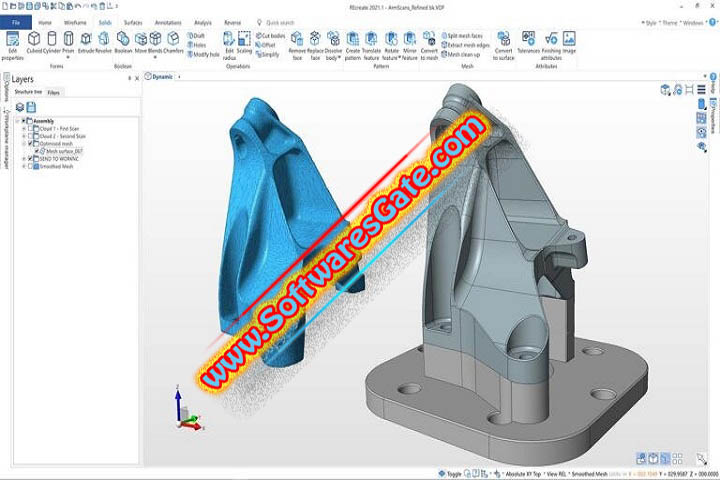Toggle the SEND TO WORKNC layer checkbox
720x480 pixels.
pos(31,159)
